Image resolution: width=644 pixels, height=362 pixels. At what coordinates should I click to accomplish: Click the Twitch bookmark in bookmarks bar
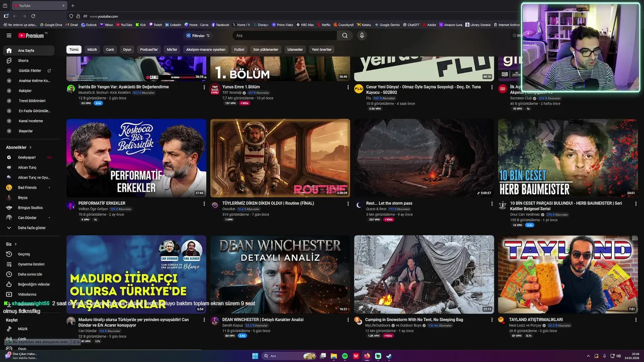click(x=155, y=25)
